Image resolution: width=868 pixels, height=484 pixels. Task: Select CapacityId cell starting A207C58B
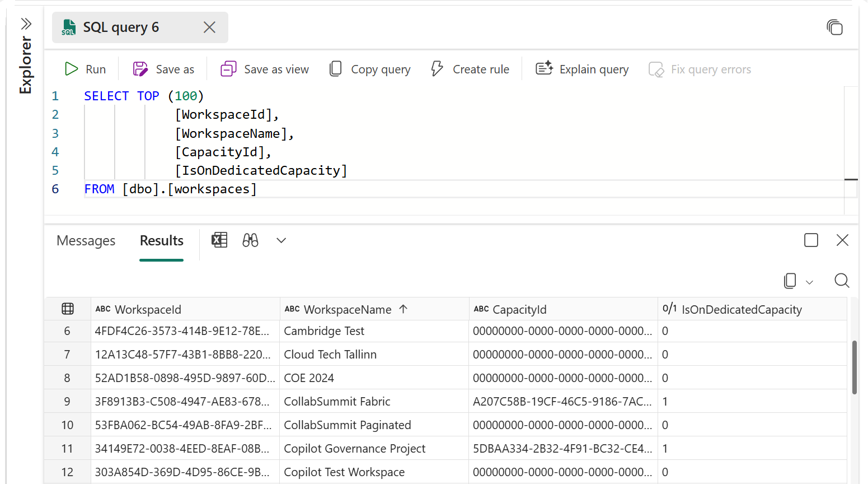564,402
